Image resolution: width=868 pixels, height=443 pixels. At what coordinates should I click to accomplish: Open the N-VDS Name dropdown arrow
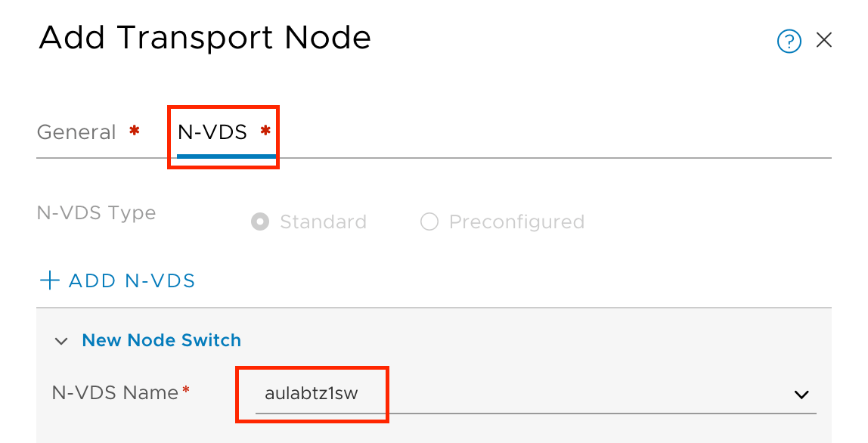801,395
